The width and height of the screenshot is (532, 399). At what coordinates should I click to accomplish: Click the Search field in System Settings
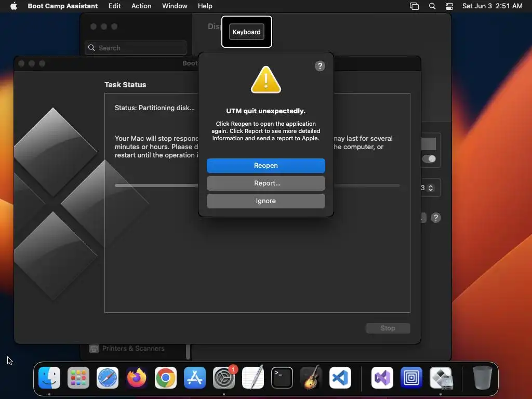coord(136,48)
